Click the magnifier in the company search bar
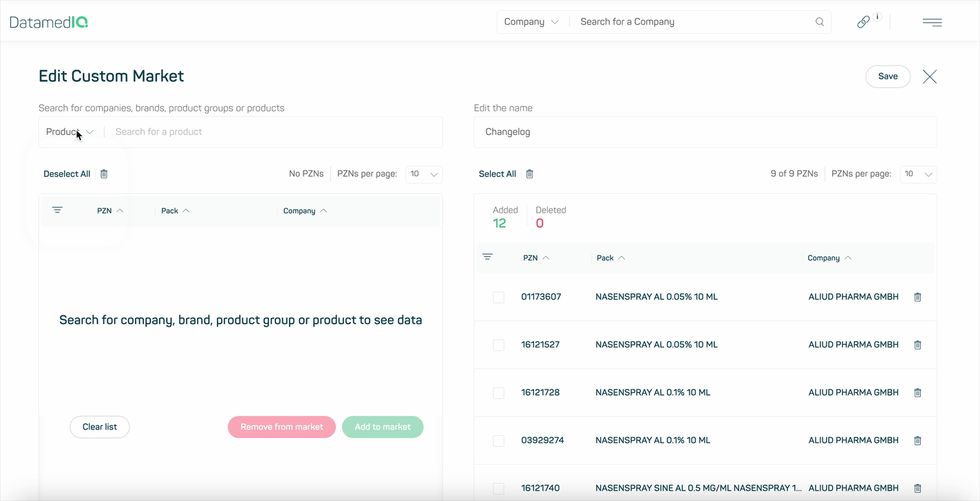The image size is (980, 501). (x=819, y=21)
